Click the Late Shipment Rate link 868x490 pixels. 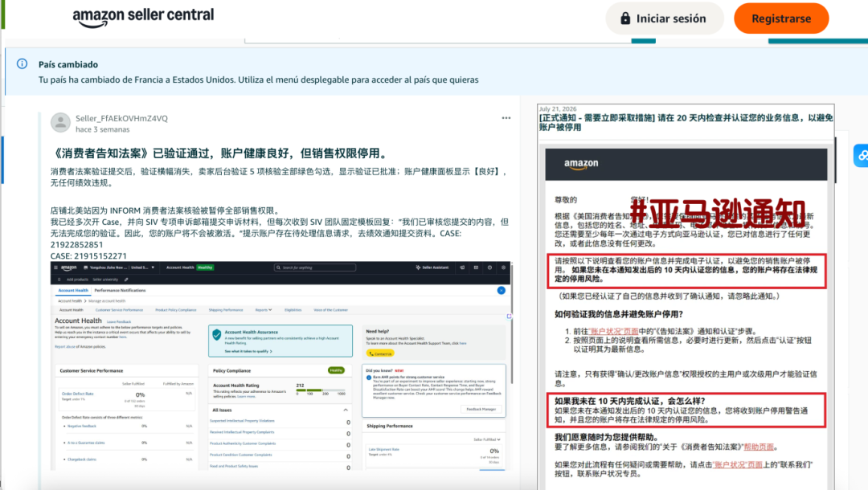click(383, 449)
